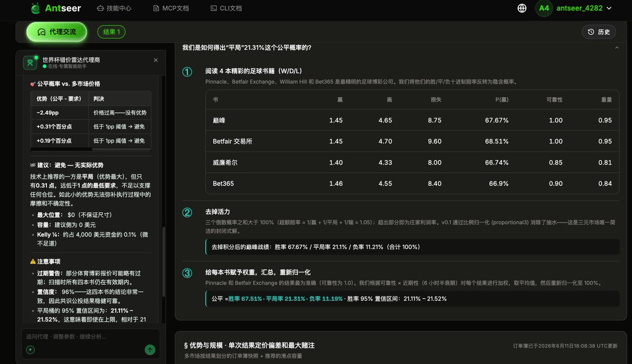The width and height of the screenshot is (632, 364).
Task: Click the 67.67% cell for 巅峰
Action: pyautogui.click(x=497, y=120)
